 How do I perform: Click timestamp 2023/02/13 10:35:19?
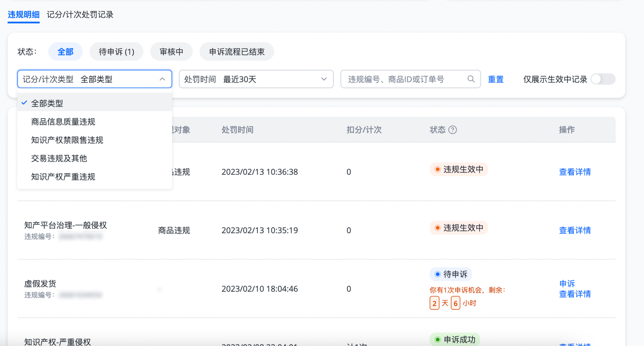(x=260, y=230)
